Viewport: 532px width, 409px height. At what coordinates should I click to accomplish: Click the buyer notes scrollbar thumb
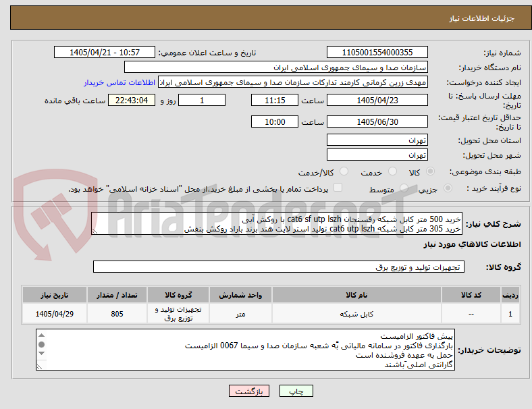click(x=41, y=345)
